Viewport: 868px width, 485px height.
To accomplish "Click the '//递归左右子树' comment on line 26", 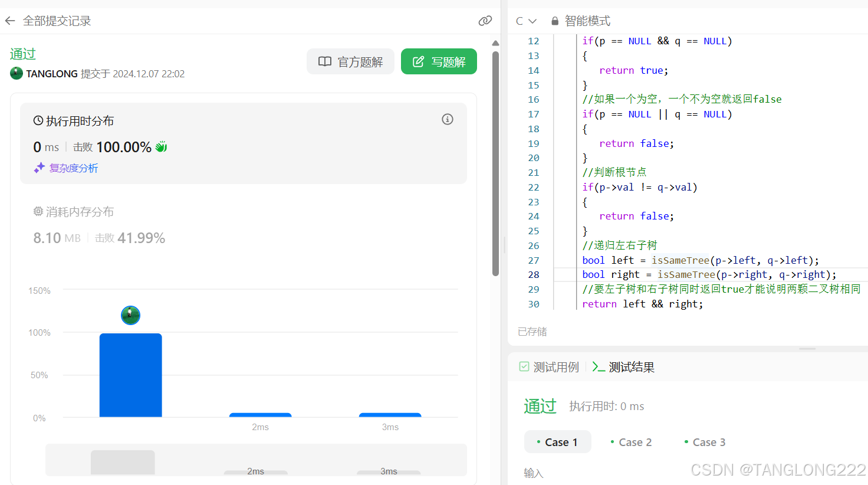I will point(620,245).
